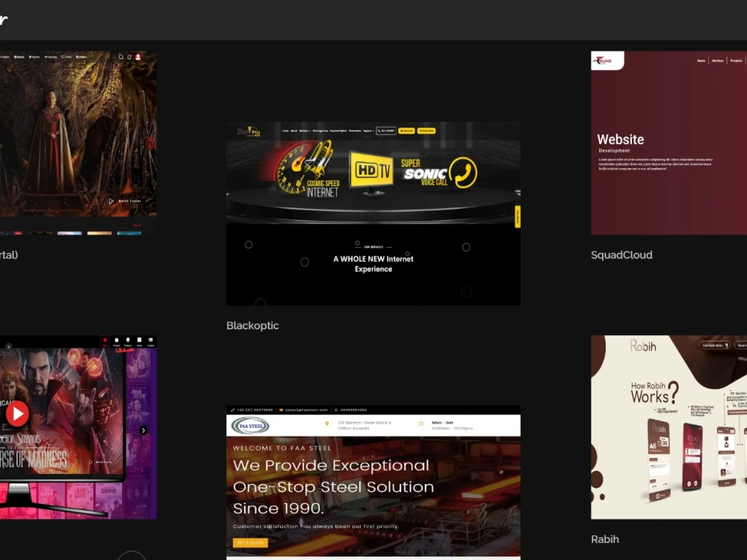Screen dimensions: 747x560
Task: Open the Rabih project thumbnail
Action: 669,427
